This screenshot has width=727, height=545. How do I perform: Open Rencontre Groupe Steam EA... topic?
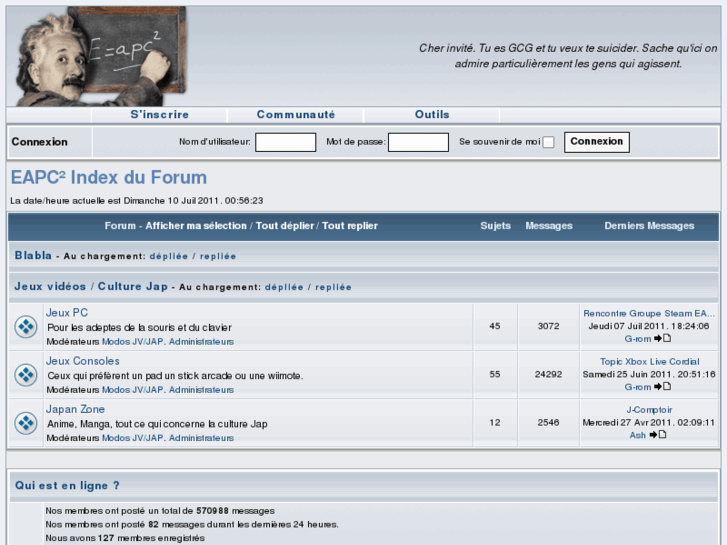tap(649, 314)
